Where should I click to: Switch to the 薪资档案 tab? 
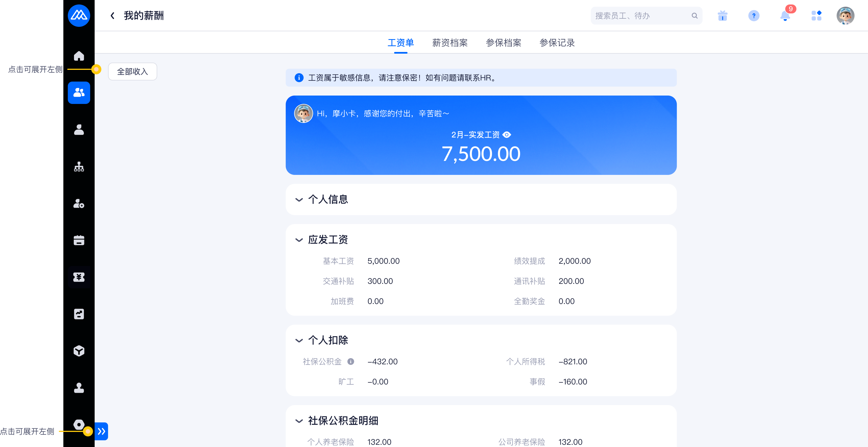tap(450, 43)
